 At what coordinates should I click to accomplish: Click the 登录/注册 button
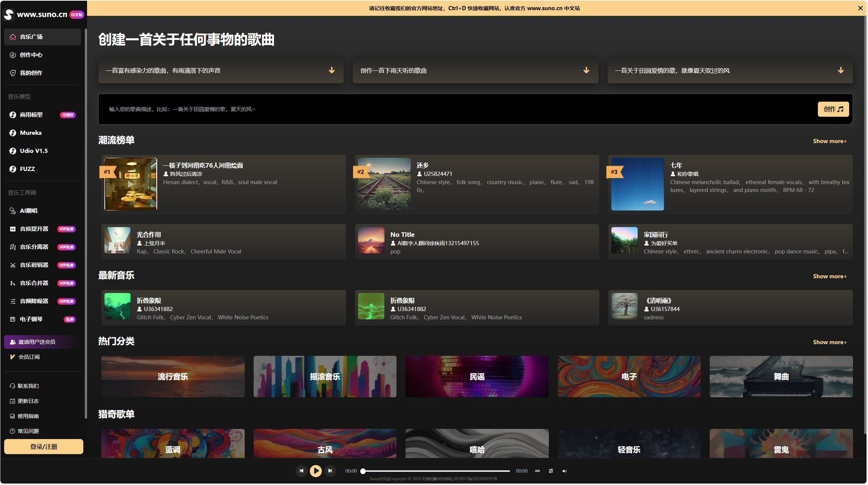(44, 447)
